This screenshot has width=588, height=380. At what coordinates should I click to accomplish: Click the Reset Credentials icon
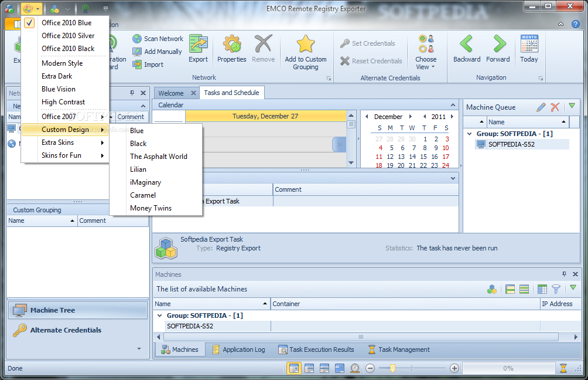(345, 61)
